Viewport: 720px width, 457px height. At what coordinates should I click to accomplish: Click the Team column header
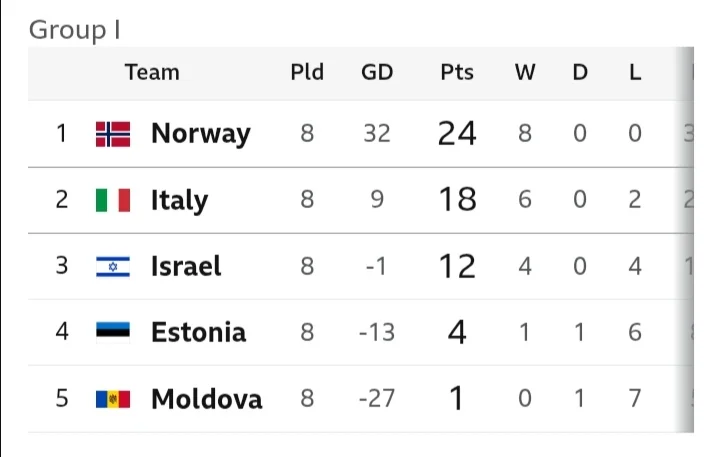coord(152,72)
